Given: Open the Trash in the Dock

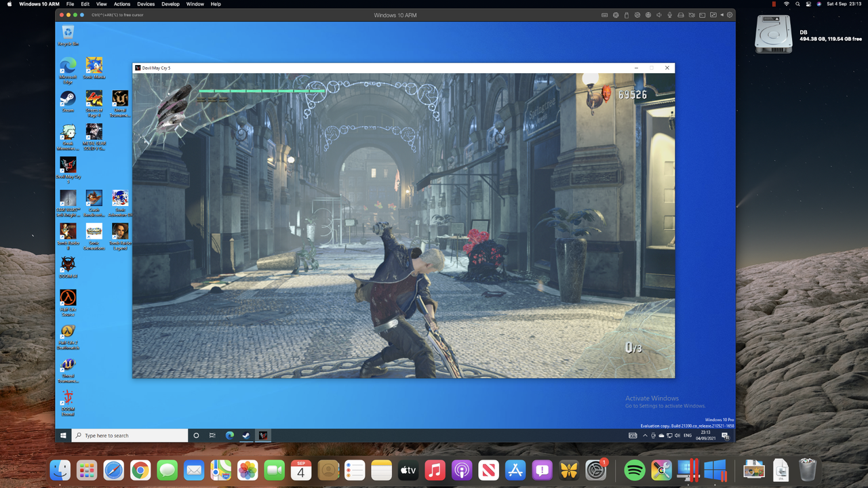Looking at the screenshot, I should click(x=808, y=470).
